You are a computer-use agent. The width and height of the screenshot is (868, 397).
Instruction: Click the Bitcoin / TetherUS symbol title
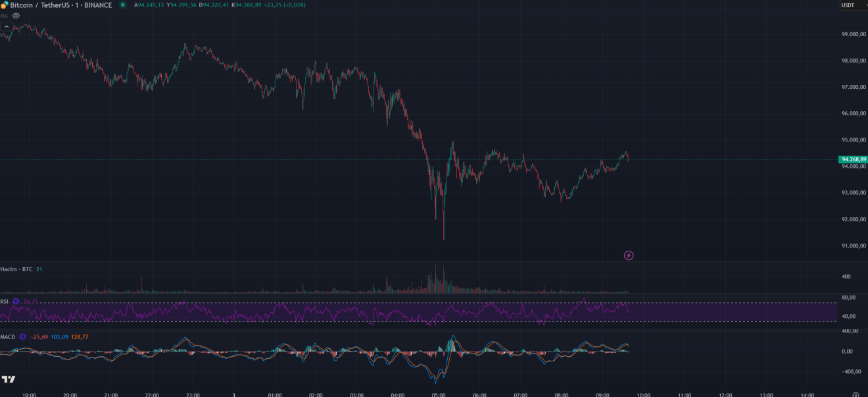pos(60,5)
